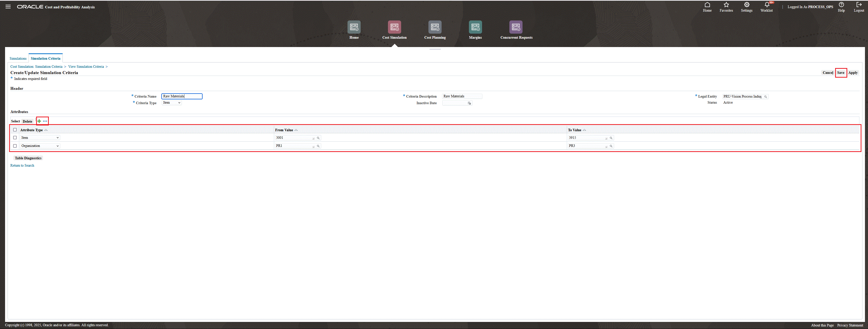Open the Cost Simulation module icon

[394, 27]
